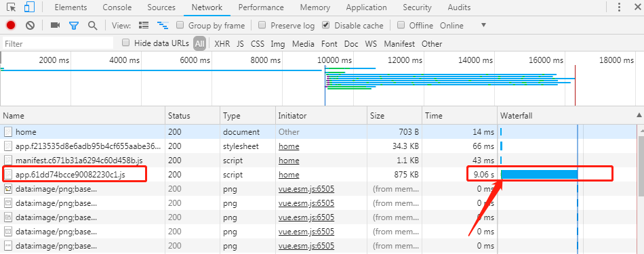Image resolution: width=644 pixels, height=254 pixels.
Task: Filter requests by Doc
Action: [x=351, y=44]
